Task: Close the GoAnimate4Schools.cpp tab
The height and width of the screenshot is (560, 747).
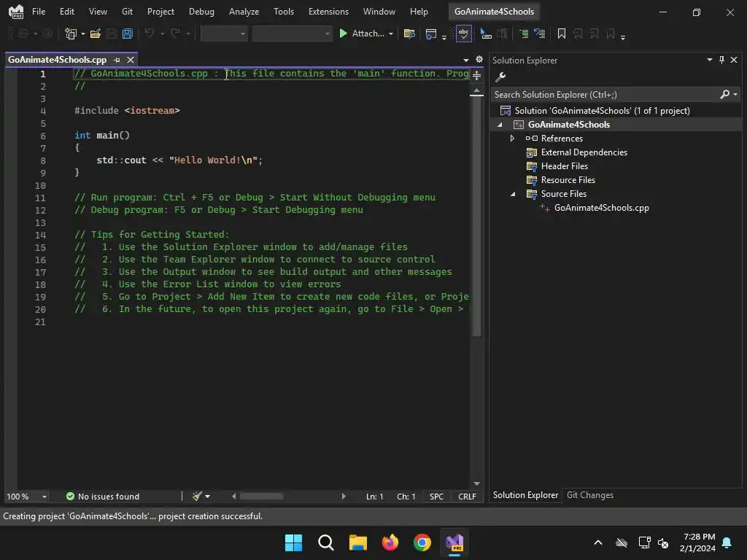Action: coord(131,60)
